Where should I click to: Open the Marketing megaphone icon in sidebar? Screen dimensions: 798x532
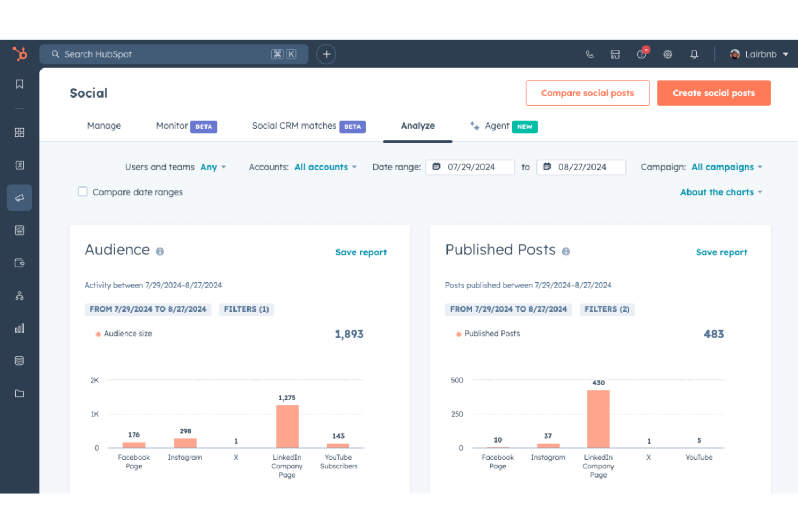[x=19, y=197]
